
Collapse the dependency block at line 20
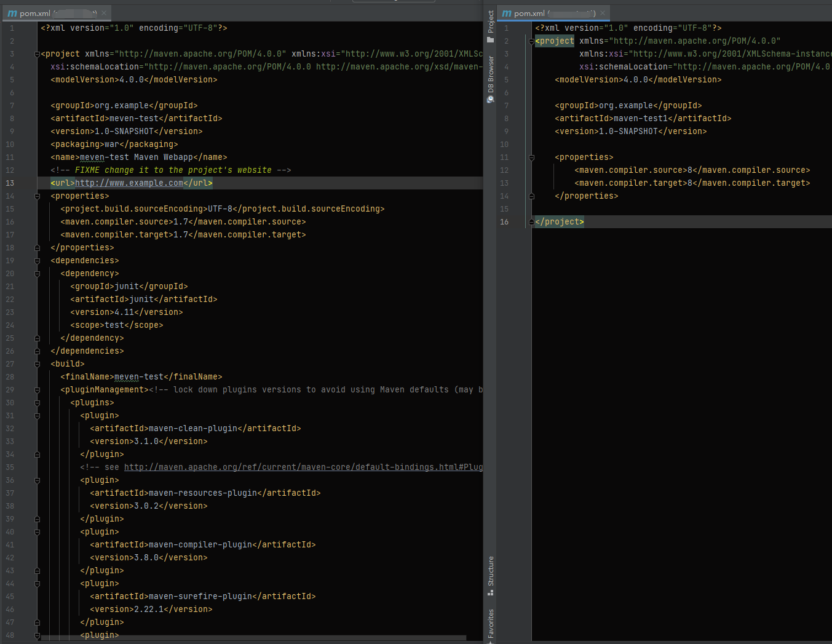click(37, 274)
